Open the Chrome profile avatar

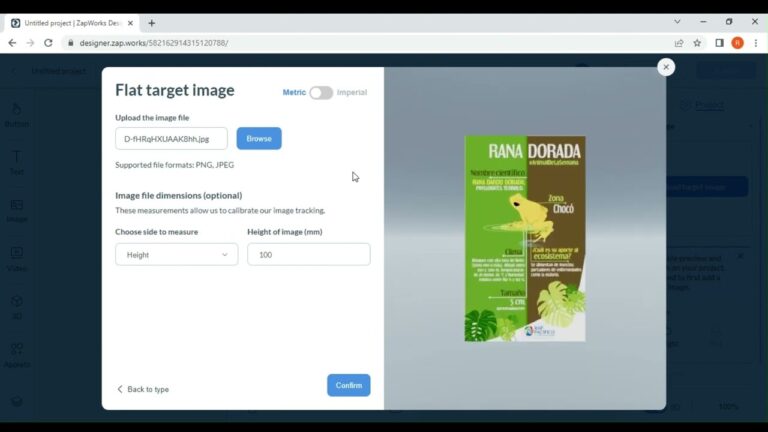pyautogui.click(x=737, y=43)
